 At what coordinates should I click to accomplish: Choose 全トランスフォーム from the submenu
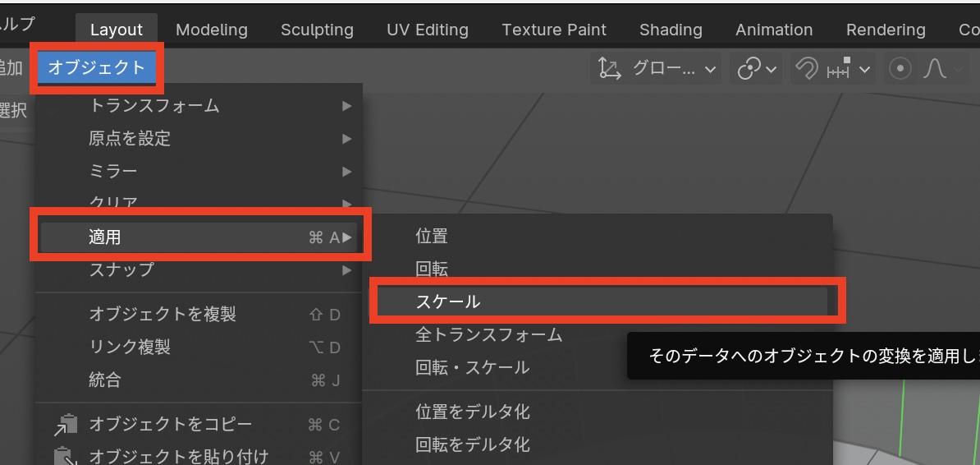488,334
